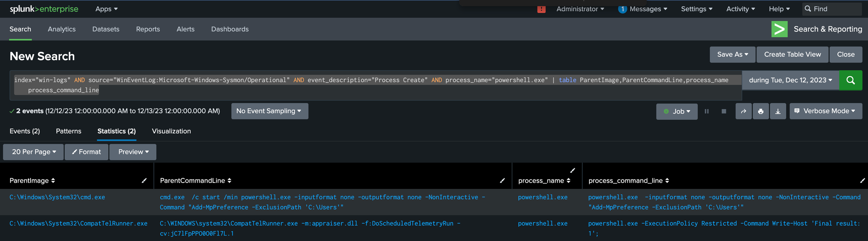Change the Verbose Mode search mode
The image size is (868, 241).
point(826,111)
